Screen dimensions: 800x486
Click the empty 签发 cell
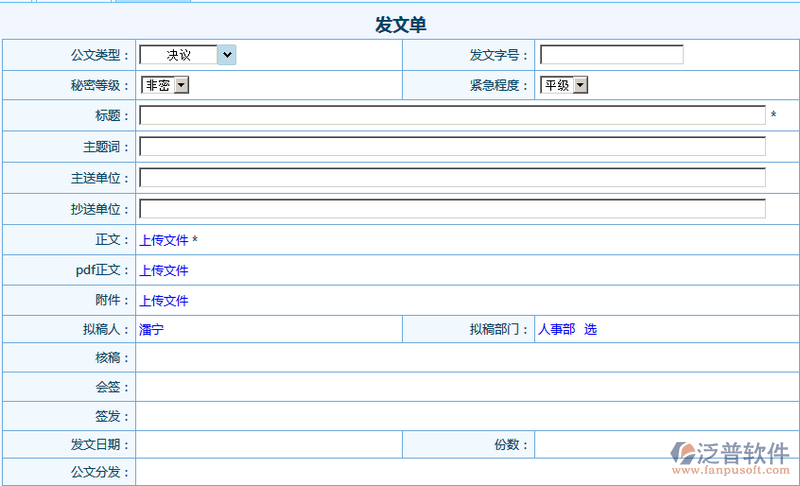pyautogui.click(x=466, y=416)
